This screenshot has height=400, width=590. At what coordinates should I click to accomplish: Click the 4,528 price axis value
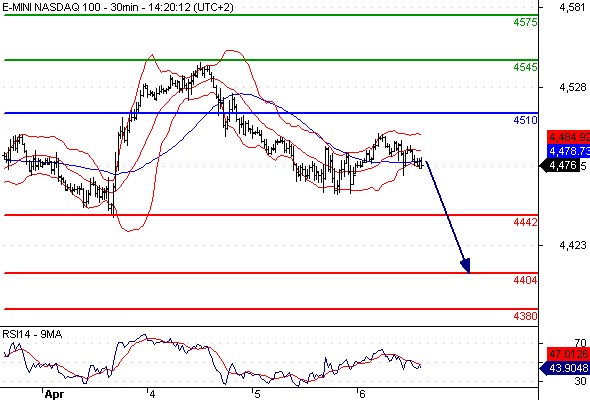coord(573,88)
